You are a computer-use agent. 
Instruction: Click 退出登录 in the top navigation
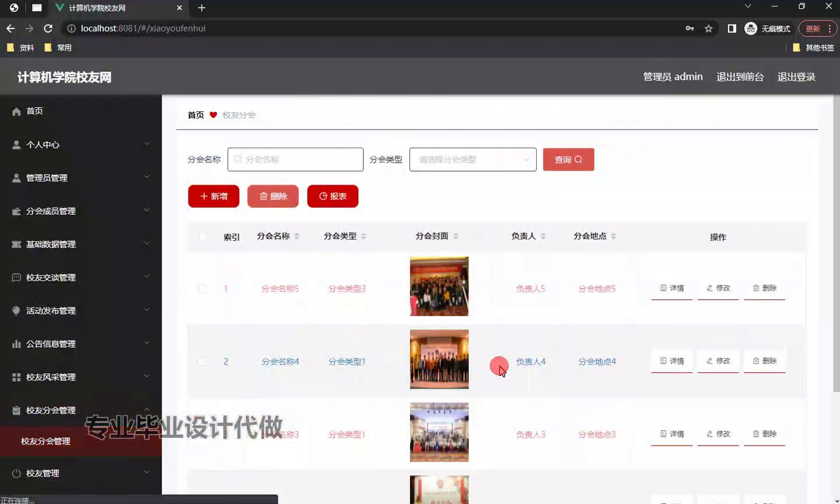[796, 77]
